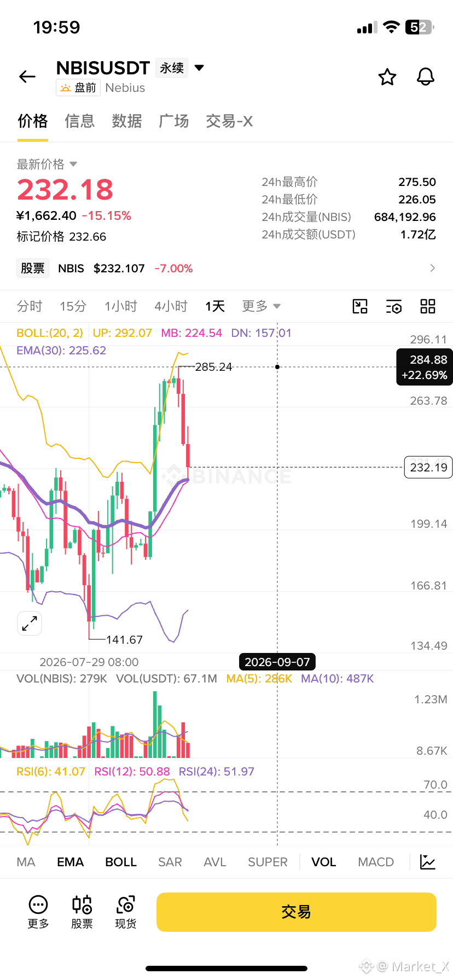The height and width of the screenshot is (980, 453).
Task: Open the NBIS stock row chevron
Action: tap(433, 268)
